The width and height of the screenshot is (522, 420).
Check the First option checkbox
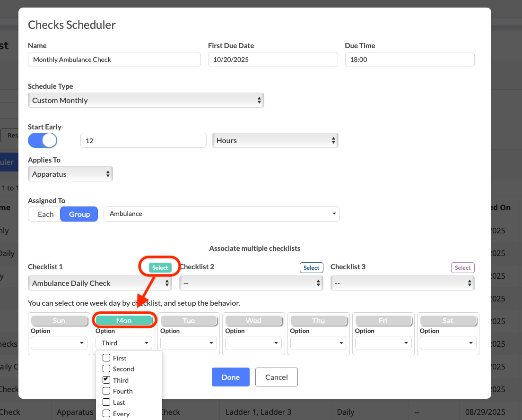pyautogui.click(x=106, y=358)
